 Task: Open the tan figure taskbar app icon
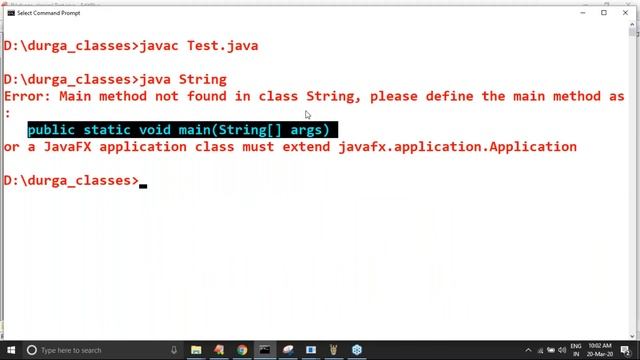tap(333, 350)
